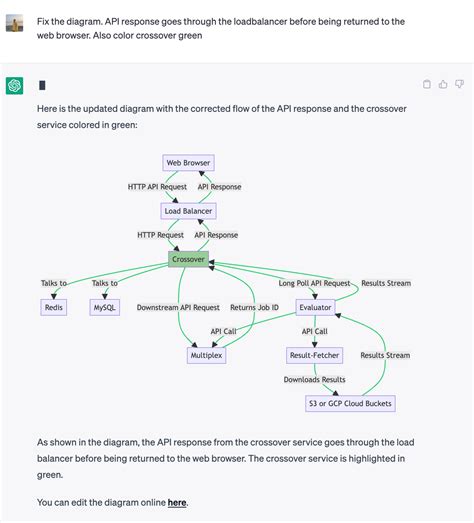Click the 'Returns Job ID' edge label
474x523 pixels.
(x=255, y=307)
